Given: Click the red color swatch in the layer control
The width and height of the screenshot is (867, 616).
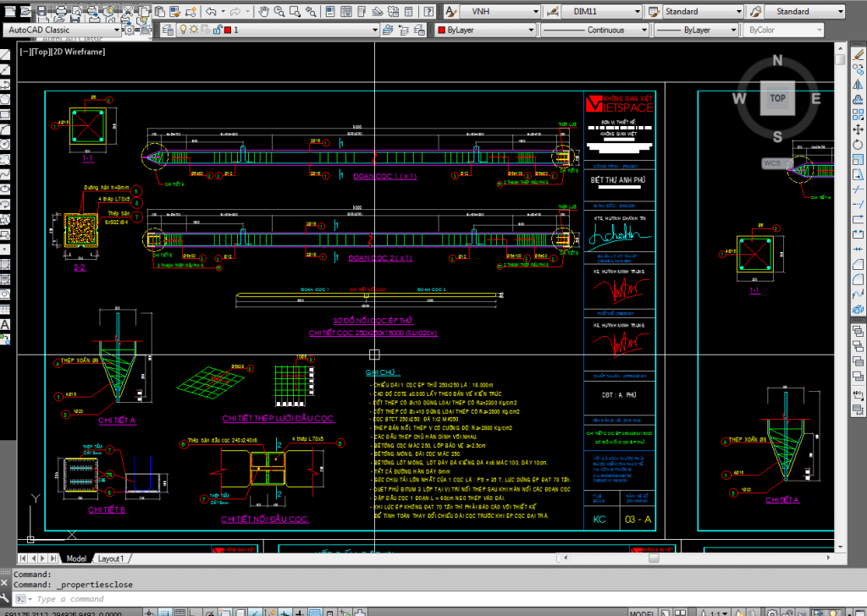Looking at the screenshot, I should coord(227,30).
